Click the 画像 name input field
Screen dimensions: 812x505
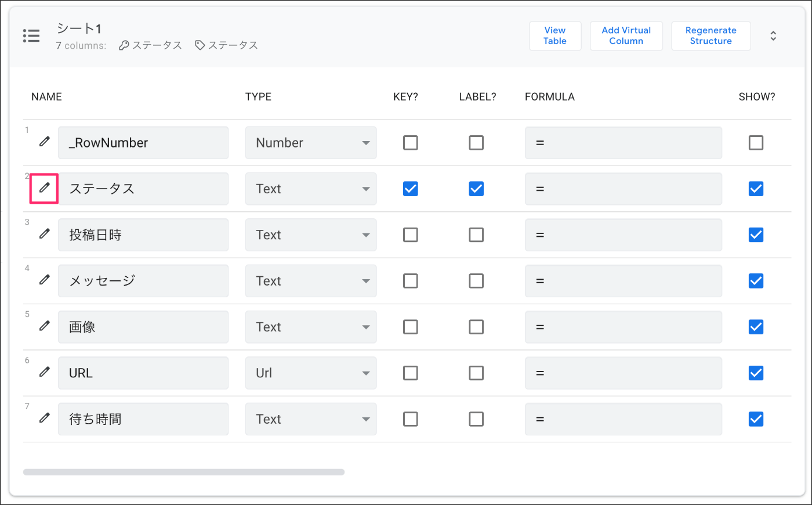(x=143, y=327)
